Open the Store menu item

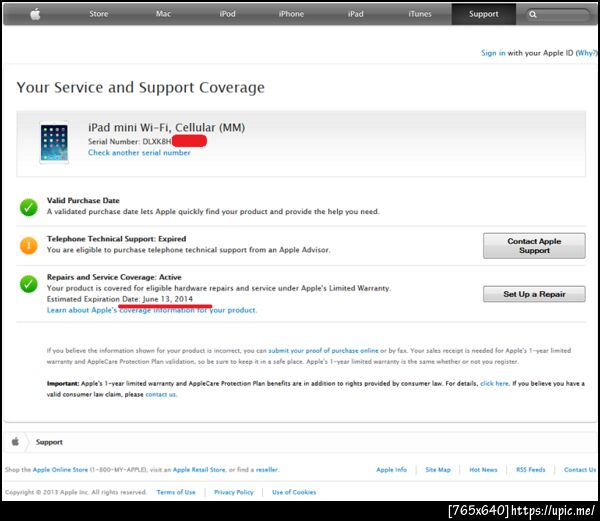[99, 14]
